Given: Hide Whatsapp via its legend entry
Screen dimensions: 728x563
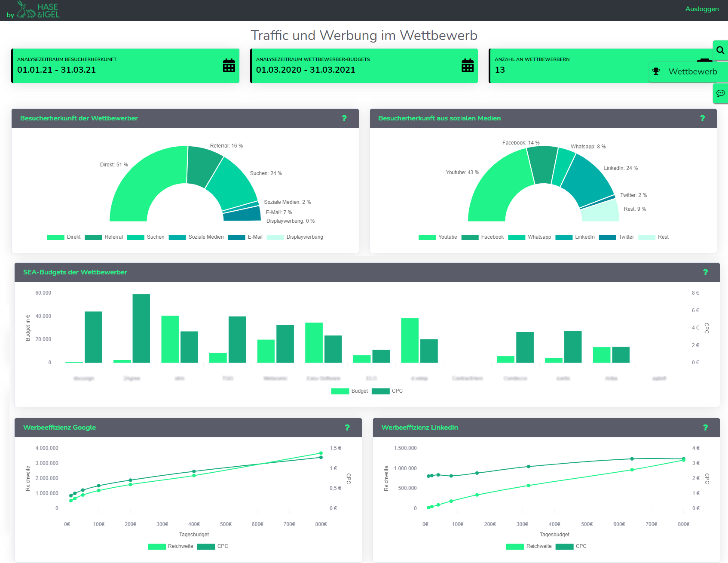Looking at the screenshot, I should (x=529, y=237).
